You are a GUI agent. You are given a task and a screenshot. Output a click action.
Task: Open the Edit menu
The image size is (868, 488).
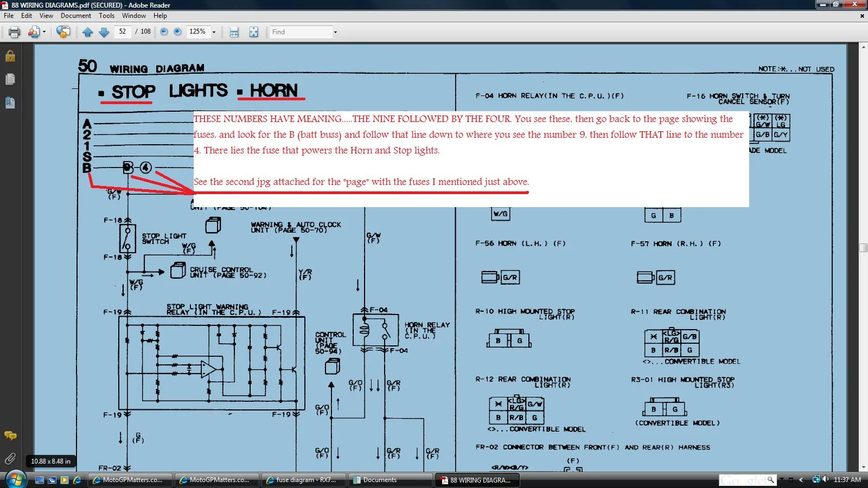(x=27, y=16)
